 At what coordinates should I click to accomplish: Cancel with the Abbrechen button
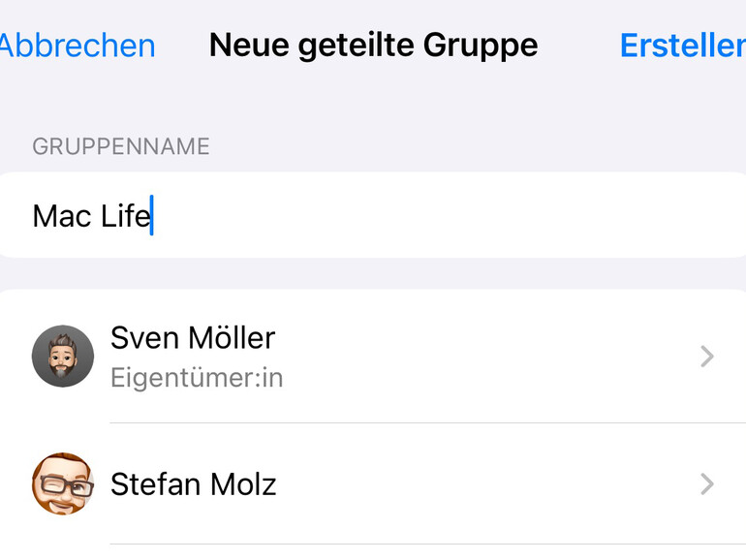click(78, 46)
